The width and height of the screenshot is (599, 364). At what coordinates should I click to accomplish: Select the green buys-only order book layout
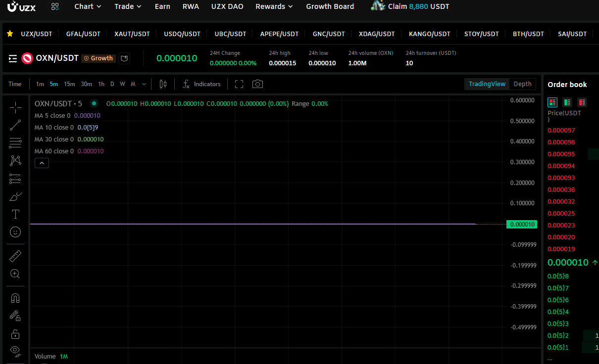pos(567,102)
